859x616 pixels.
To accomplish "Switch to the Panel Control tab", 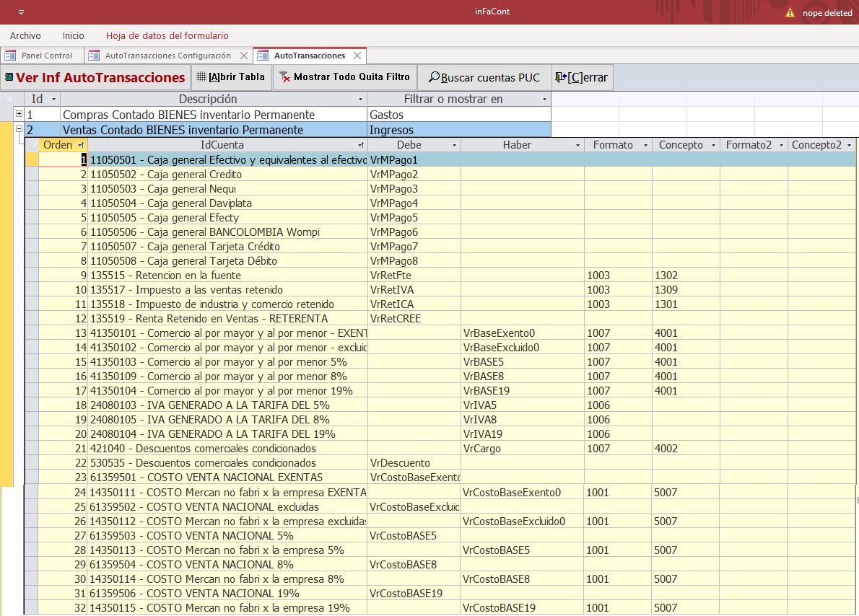I will pyautogui.click(x=46, y=56).
